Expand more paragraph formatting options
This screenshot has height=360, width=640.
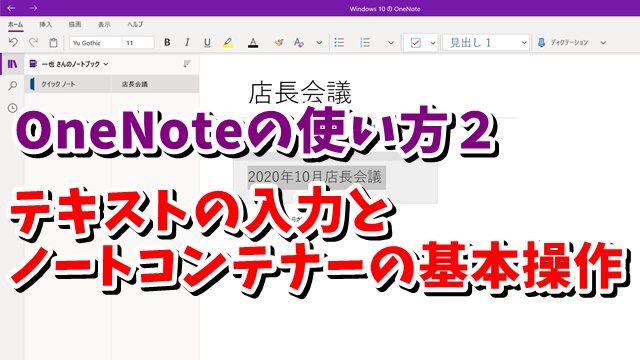click(391, 42)
